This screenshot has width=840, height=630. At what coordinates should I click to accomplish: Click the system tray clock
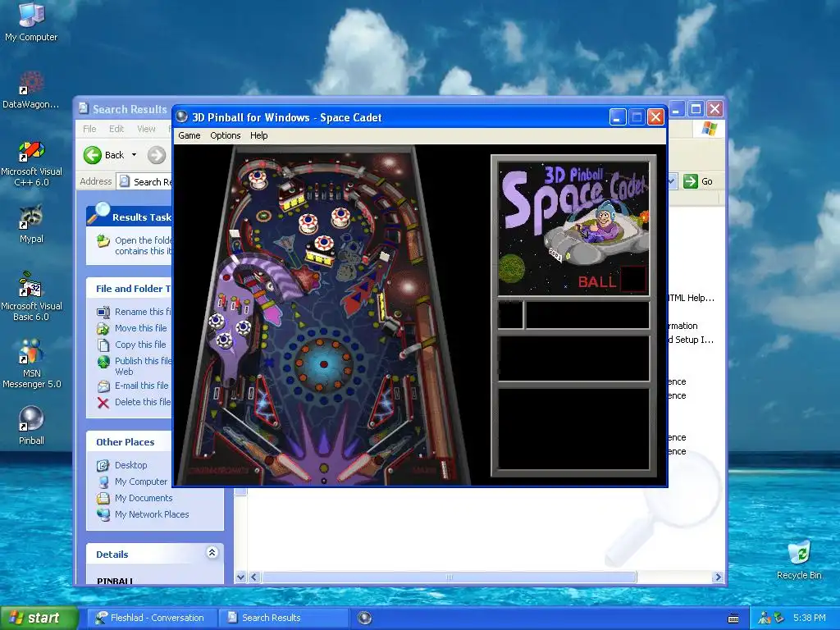[x=810, y=618]
